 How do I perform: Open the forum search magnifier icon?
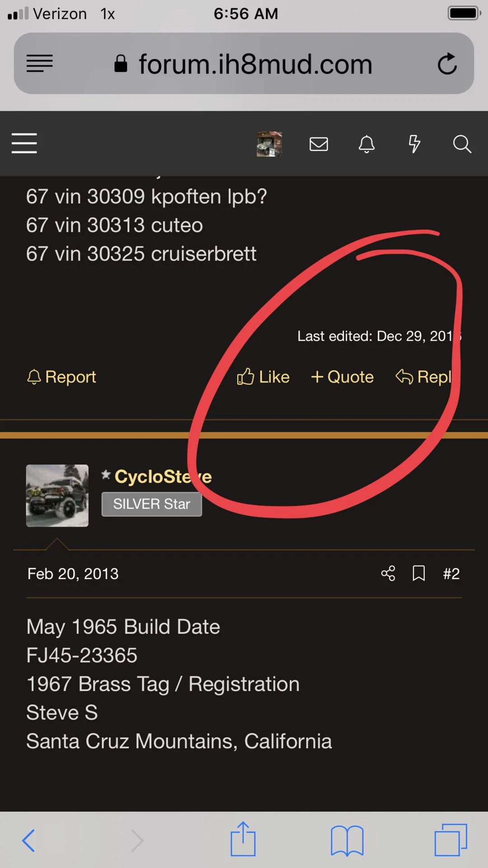pyautogui.click(x=462, y=144)
